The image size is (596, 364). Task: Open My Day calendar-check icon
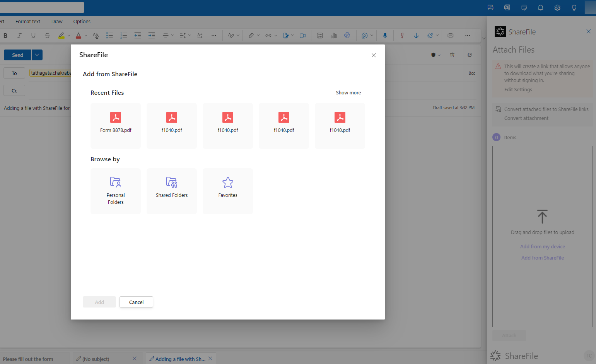[x=524, y=7]
